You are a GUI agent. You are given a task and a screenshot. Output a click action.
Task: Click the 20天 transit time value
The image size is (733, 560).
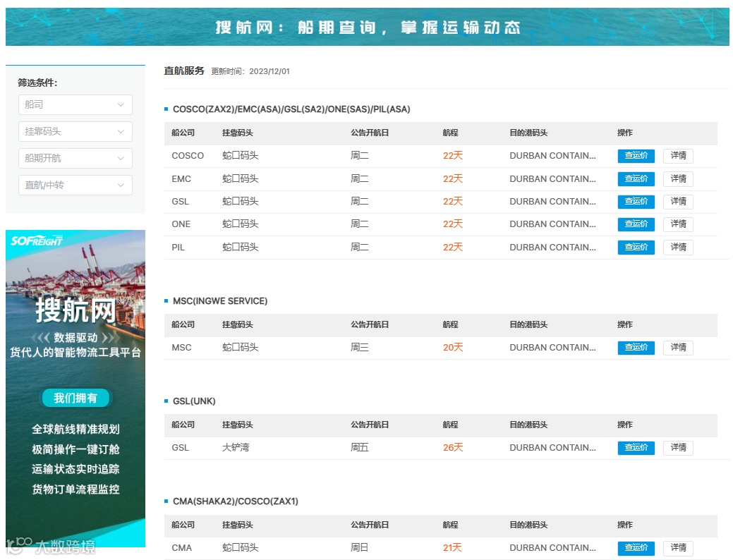click(453, 347)
